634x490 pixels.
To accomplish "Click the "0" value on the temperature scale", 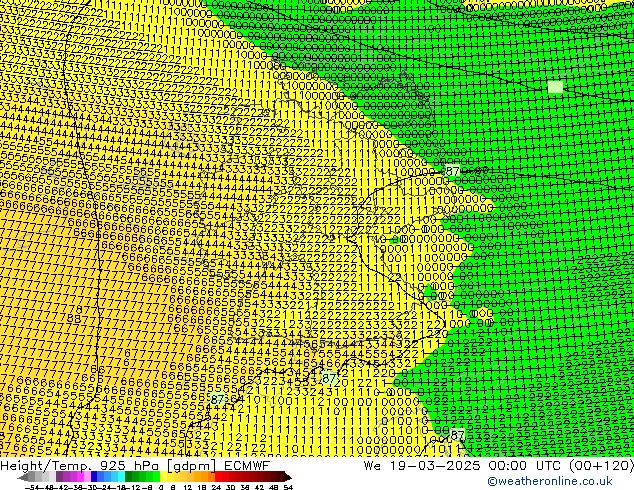I will tap(161, 487).
